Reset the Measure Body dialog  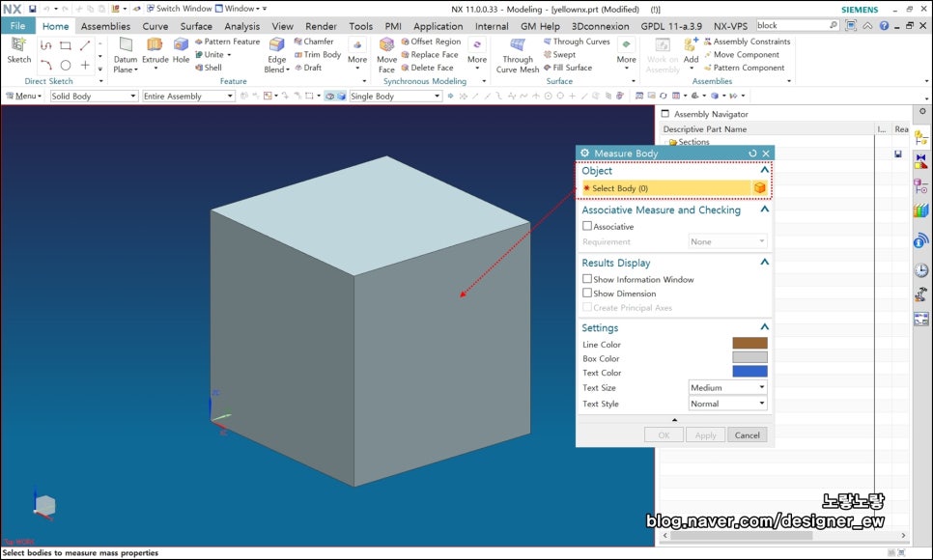click(752, 154)
